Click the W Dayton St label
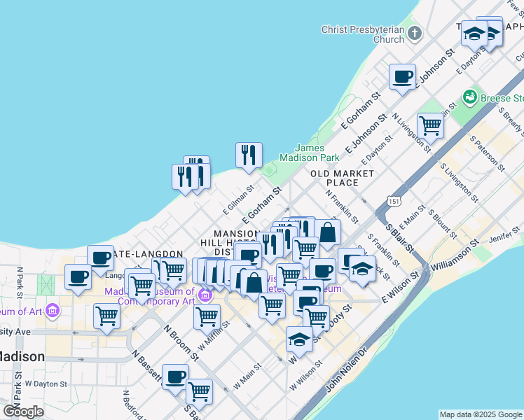524x420 pixels. [x=46, y=384]
